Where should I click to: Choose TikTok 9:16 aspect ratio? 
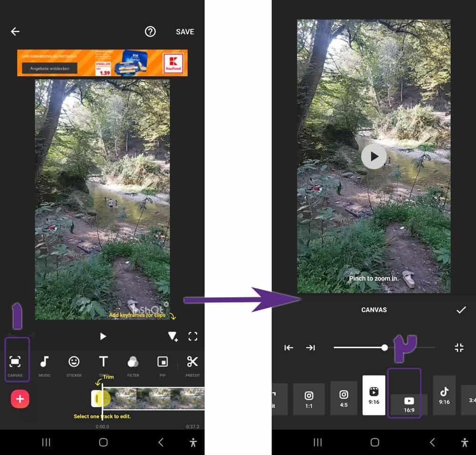pos(444,395)
